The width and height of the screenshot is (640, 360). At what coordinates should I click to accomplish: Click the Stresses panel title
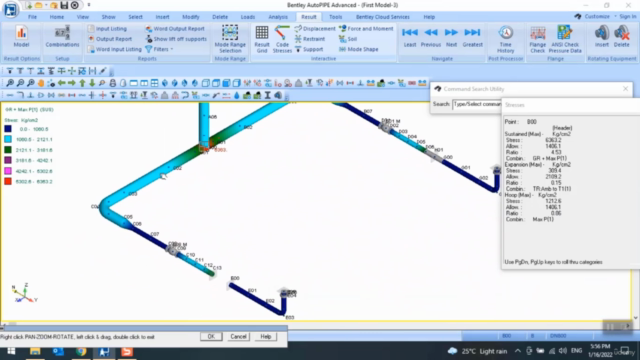[515, 105]
